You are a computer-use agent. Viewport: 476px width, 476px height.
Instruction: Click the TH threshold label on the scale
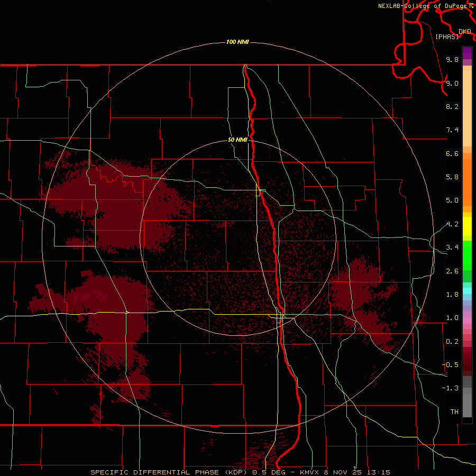click(x=454, y=412)
